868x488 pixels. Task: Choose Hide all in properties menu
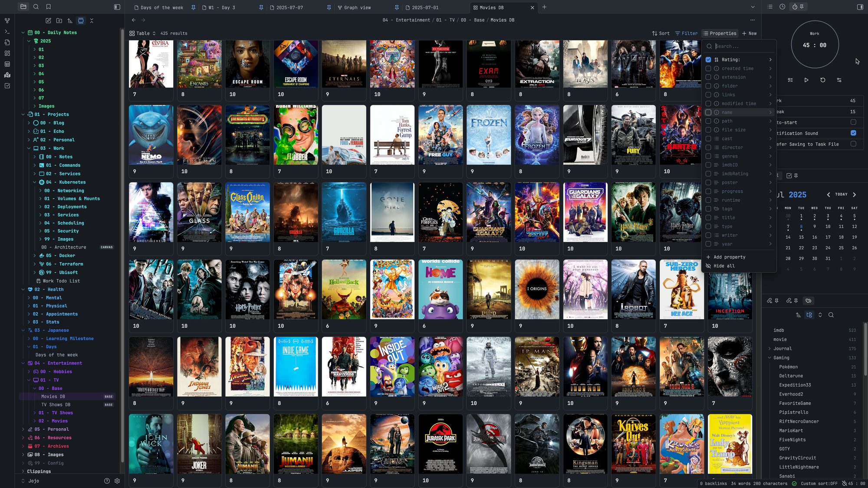[x=724, y=266]
